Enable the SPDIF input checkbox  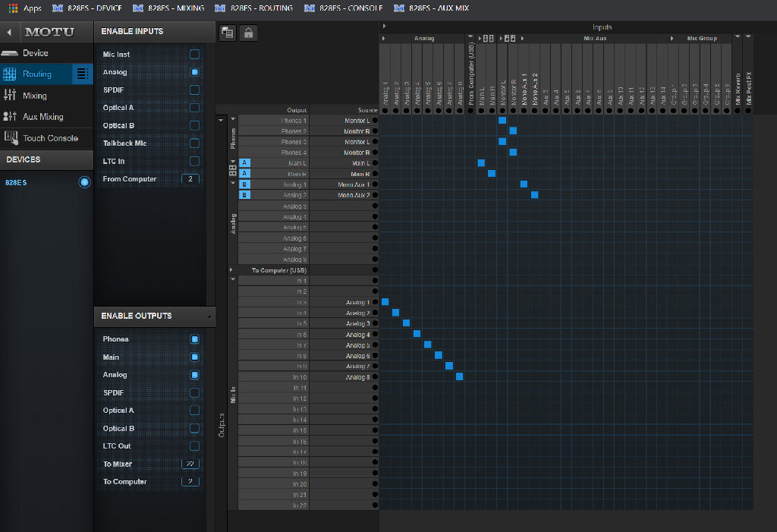(x=195, y=90)
